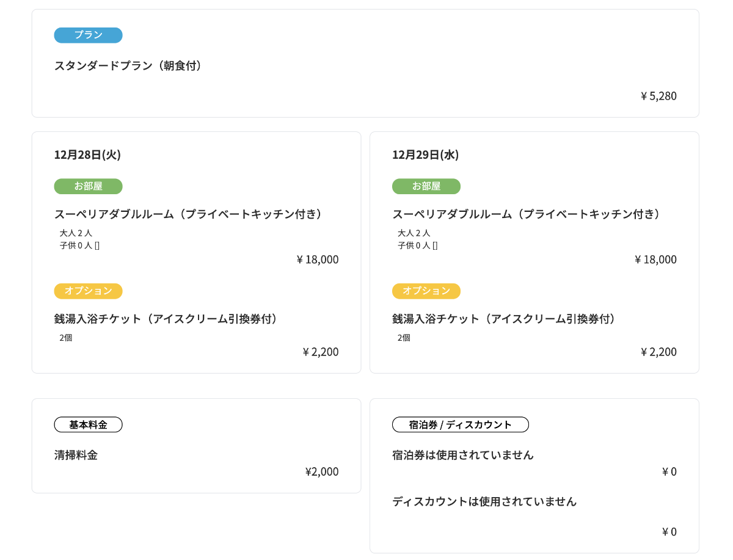Click the 基本料金 outlined badge
This screenshot has height=560, width=733.
pyautogui.click(x=88, y=425)
